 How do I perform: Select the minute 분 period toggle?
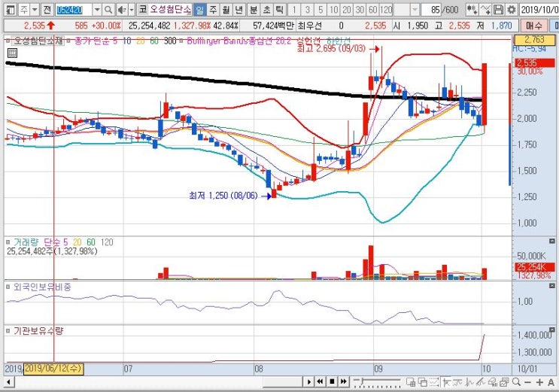[254, 10]
